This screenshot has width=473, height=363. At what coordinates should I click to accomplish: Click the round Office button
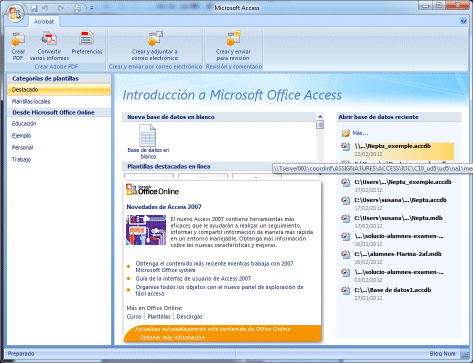tap(15, 13)
